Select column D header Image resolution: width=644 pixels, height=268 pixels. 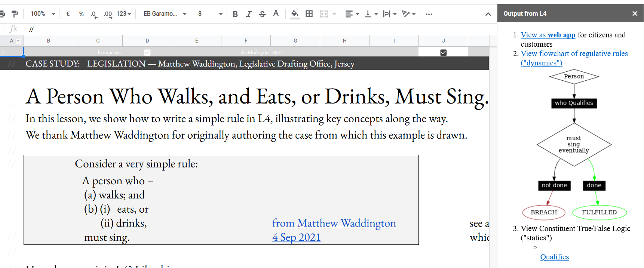click(147, 41)
